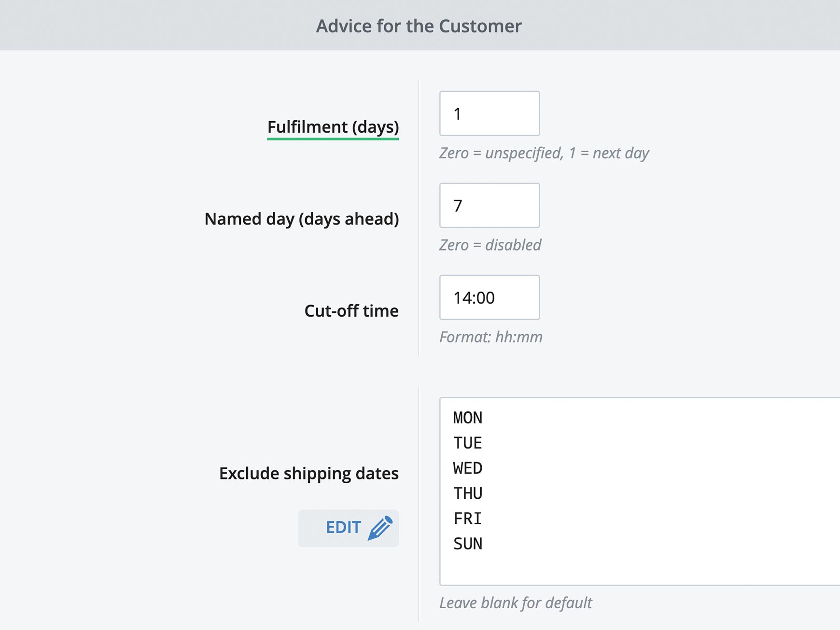840x630 pixels.
Task: Click the WED line in excluded dates
Action: (x=468, y=468)
